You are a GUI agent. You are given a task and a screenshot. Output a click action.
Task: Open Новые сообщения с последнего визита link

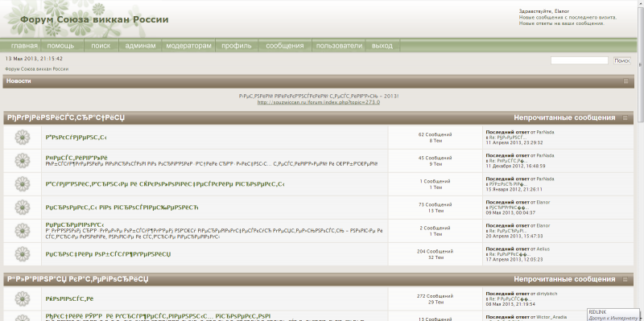(568, 18)
